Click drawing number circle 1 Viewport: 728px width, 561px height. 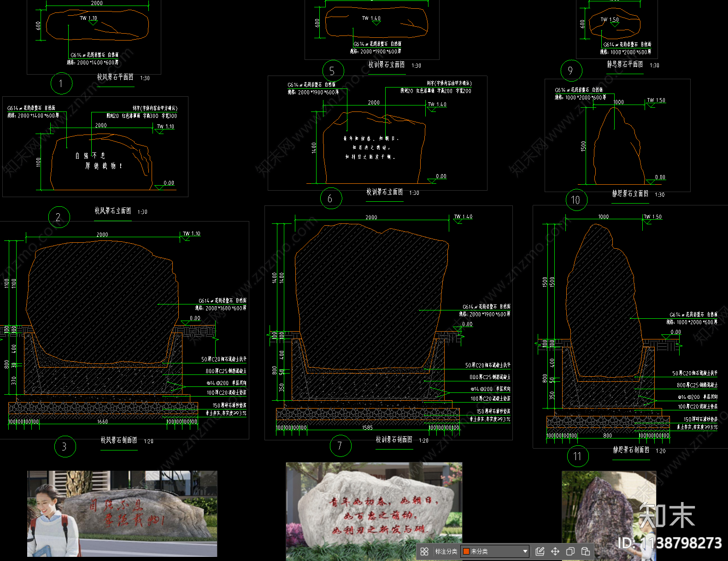[x=61, y=83]
